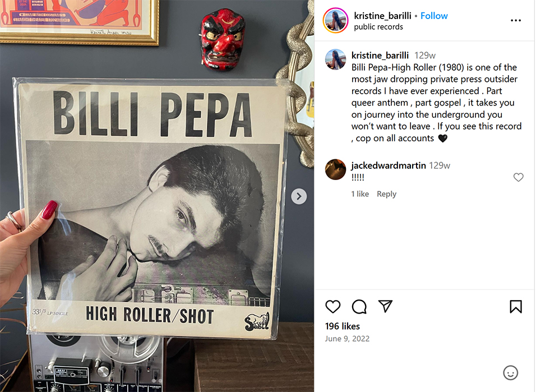
Task: Open kristine_barilli header profile picture
Action: [x=336, y=21]
